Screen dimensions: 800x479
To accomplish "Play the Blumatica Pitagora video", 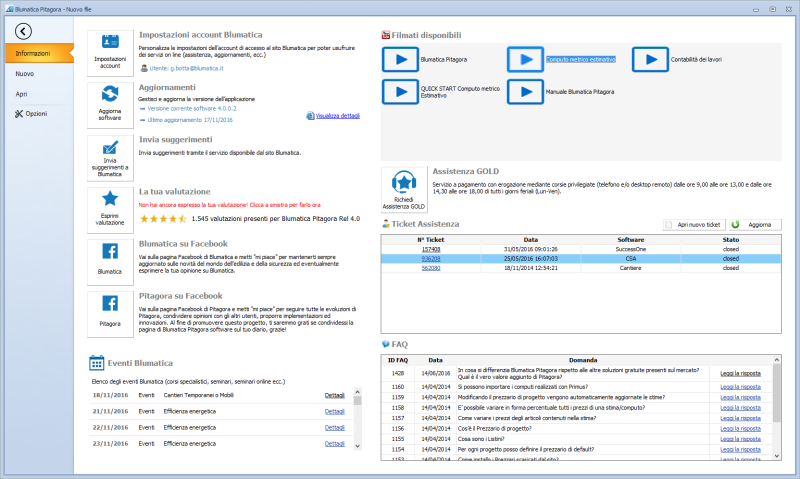I will tap(401, 60).
